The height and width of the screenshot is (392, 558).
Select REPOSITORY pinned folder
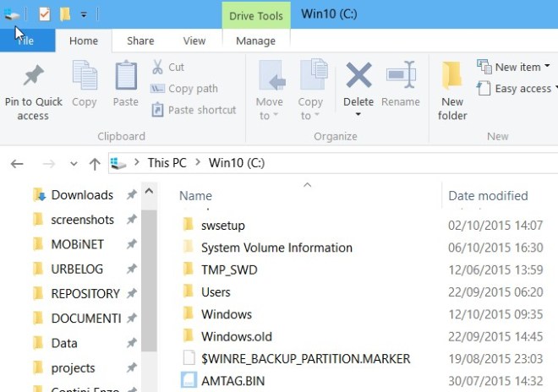[85, 293]
